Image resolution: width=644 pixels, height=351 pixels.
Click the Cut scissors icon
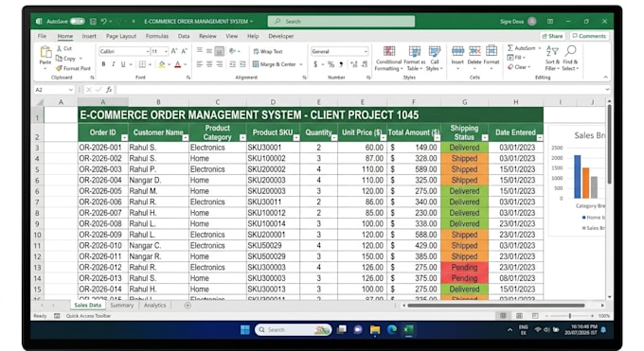click(59, 48)
